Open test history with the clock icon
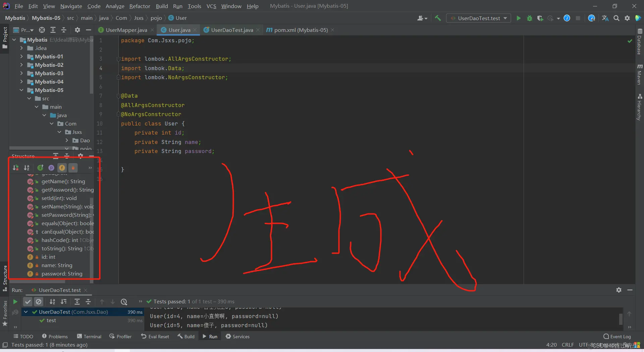This screenshot has height=352, width=644. click(x=124, y=302)
